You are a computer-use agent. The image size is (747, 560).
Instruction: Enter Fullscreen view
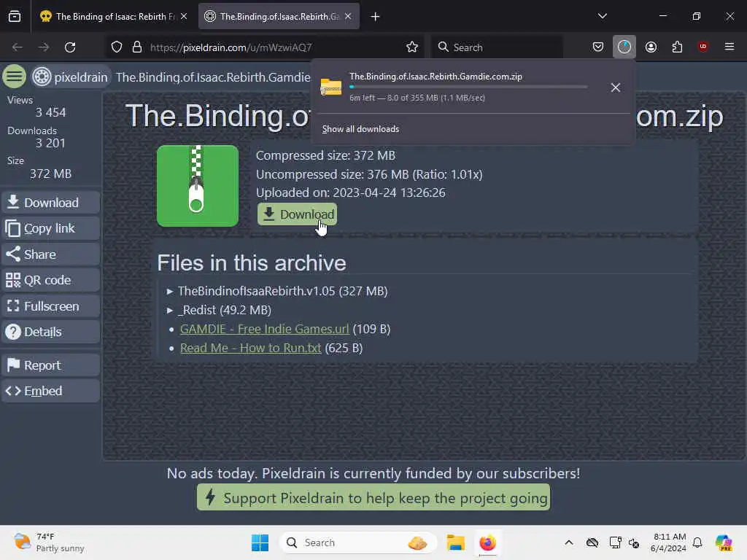[x=50, y=306]
